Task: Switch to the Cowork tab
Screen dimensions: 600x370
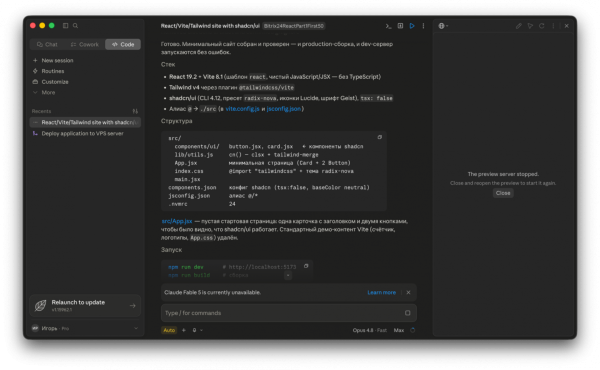Action: pyautogui.click(x=85, y=44)
